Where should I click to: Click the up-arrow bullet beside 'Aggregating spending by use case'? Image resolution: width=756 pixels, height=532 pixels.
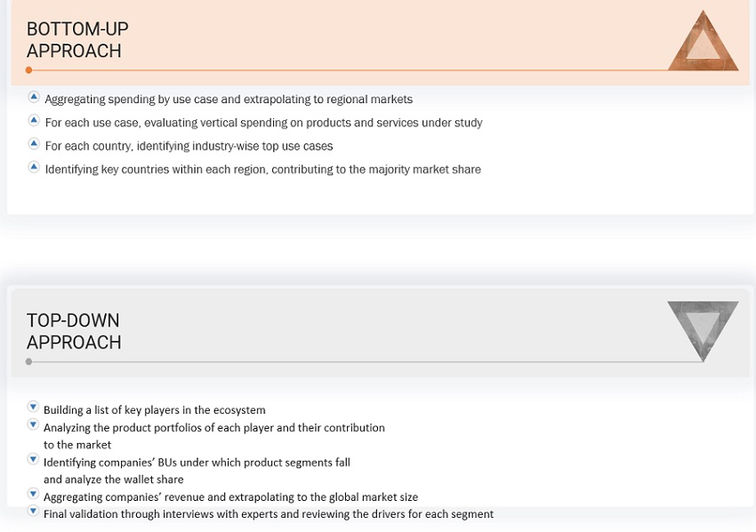click(34, 97)
